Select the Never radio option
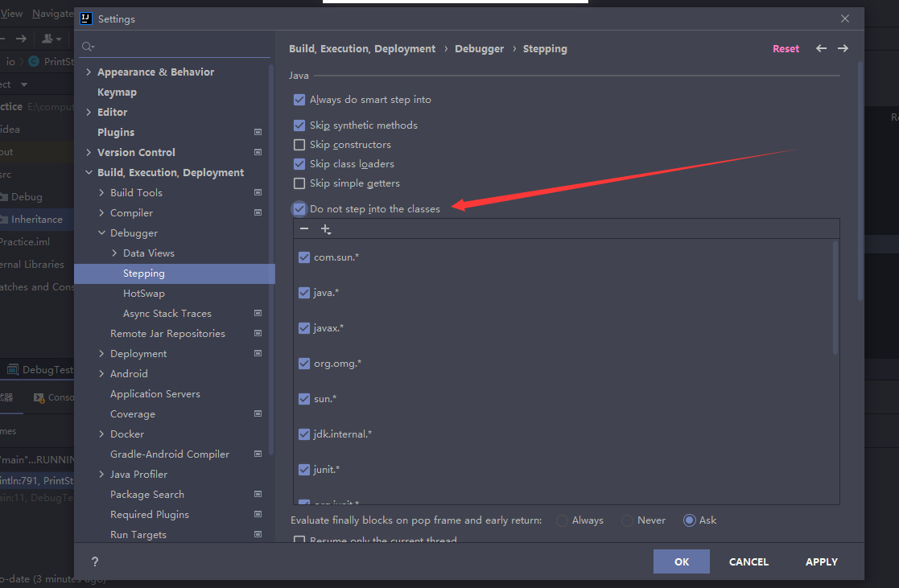This screenshot has height=588, width=899. [627, 520]
